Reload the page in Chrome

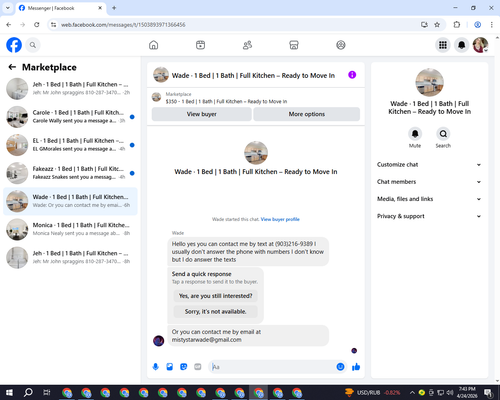[37, 25]
